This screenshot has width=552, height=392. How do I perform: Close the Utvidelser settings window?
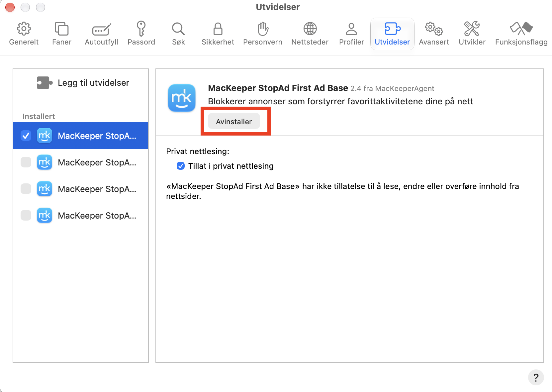coord(10,7)
